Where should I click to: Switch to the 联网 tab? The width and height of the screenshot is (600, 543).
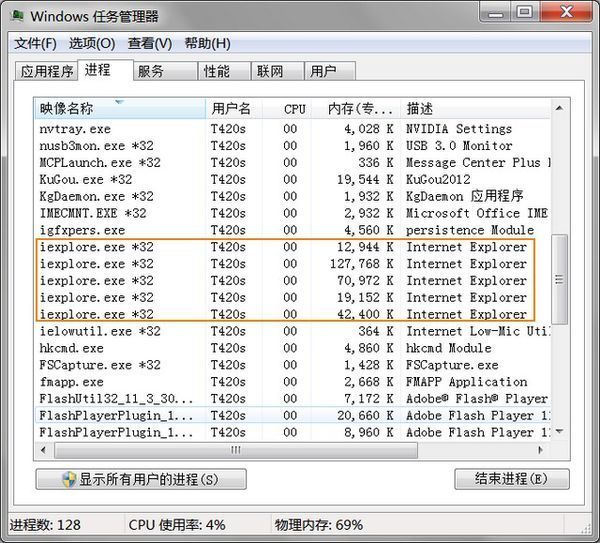click(x=270, y=71)
